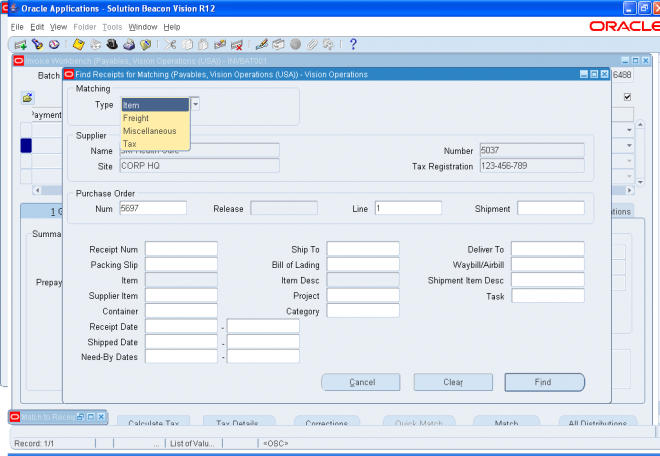This screenshot has height=456, width=660.
Task: Click the Attachments paperclip icon
Action: (x=311, y=44)
